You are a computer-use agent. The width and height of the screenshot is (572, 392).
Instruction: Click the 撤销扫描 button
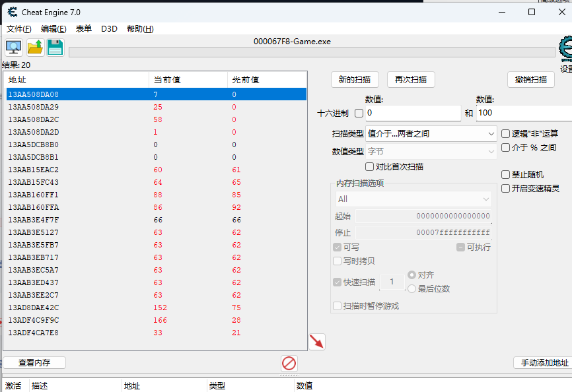[x=531, y=80]
